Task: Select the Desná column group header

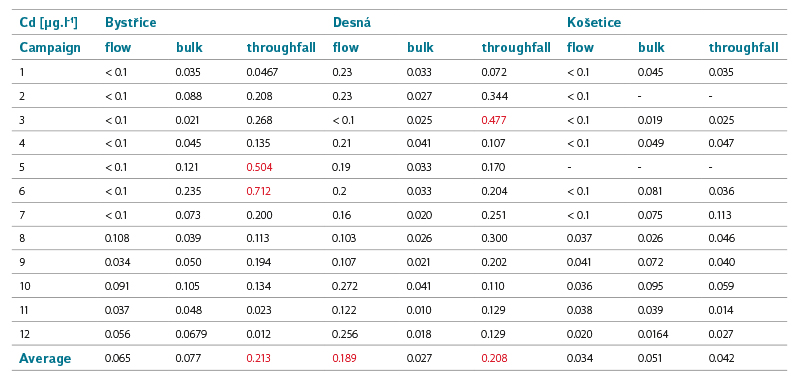Action: [352, 23]
